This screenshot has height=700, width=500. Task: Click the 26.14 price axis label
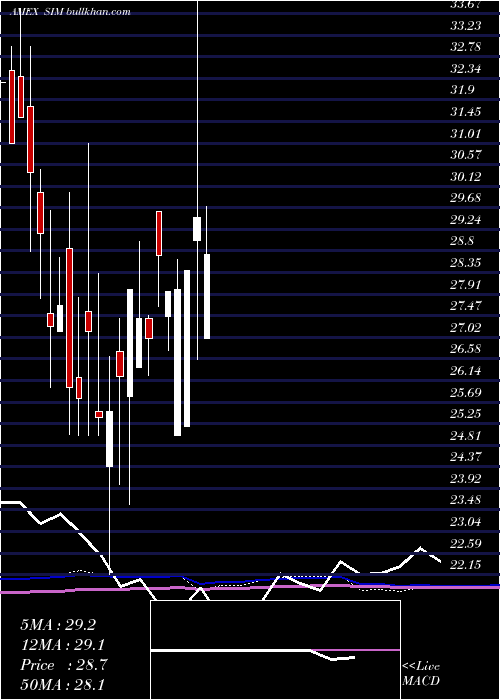(x=466, y=371)
